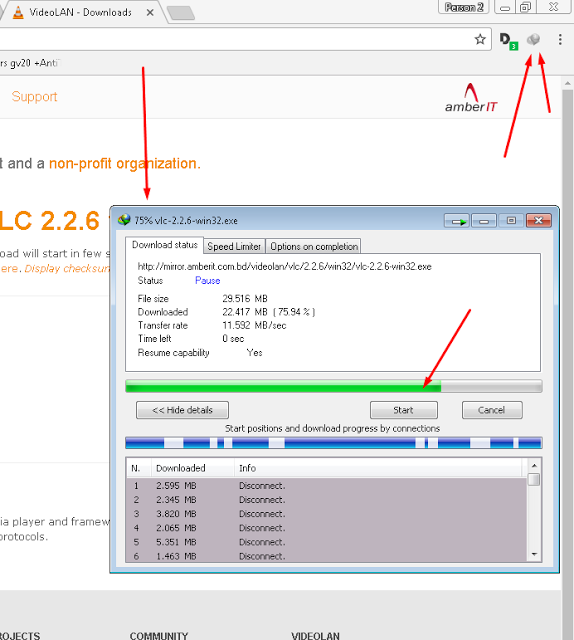
Task: Switch to the Speed Limiter tab
Action: [234, 247]
